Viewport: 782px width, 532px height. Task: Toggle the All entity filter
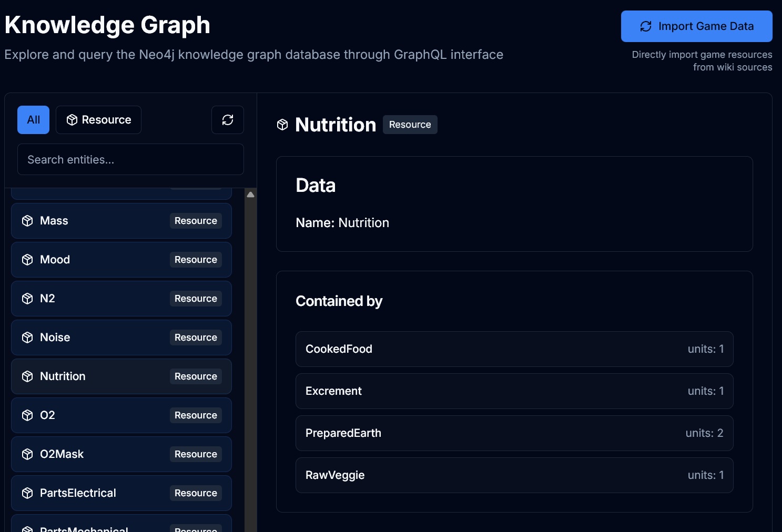33,120
